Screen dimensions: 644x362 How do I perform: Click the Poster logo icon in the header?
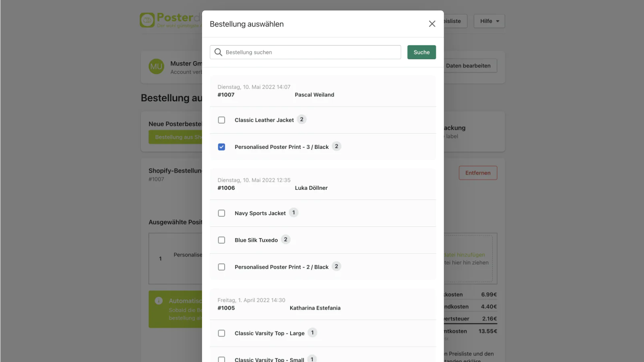click(x=147, y=20)
